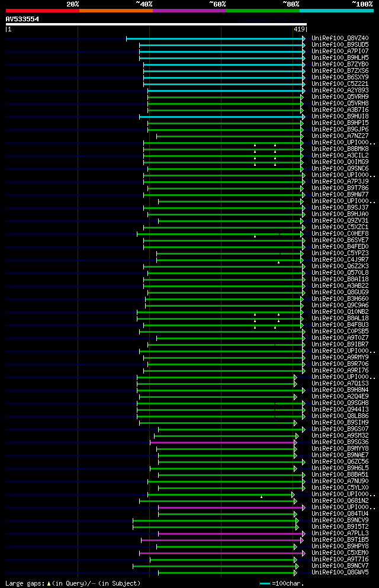
Task: Select hit UniRef100_B7ZYB0
Action: [340, 64]
